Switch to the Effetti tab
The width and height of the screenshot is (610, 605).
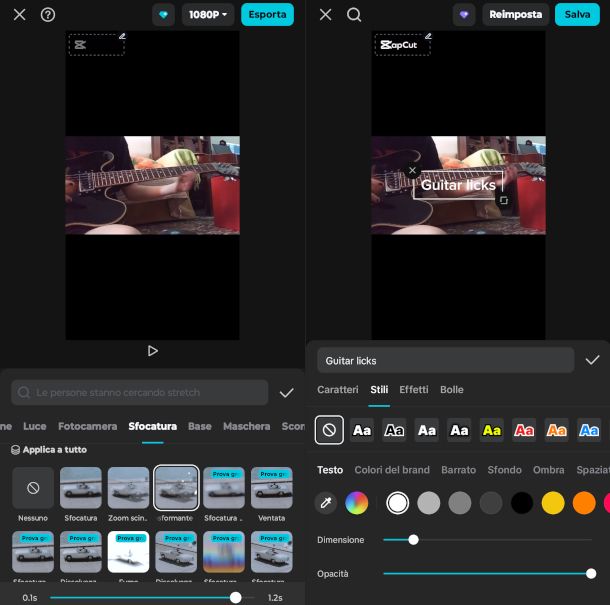tap(413, 389)
